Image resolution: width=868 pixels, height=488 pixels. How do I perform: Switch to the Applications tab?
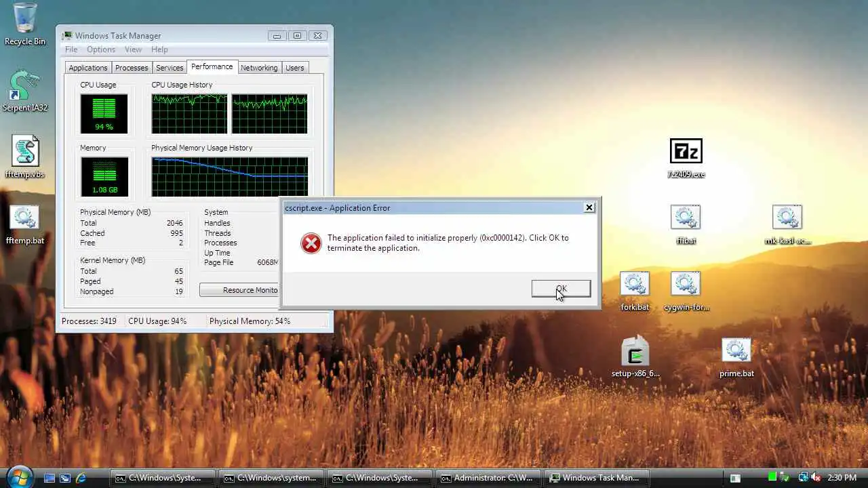(x=88, y=68)
